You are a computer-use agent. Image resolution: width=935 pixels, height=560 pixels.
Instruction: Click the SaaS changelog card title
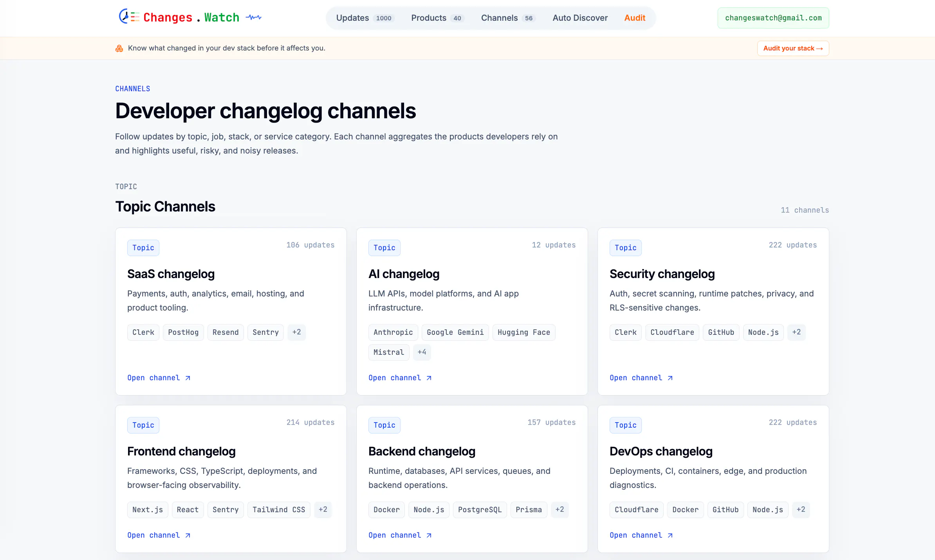coord(171,274)
